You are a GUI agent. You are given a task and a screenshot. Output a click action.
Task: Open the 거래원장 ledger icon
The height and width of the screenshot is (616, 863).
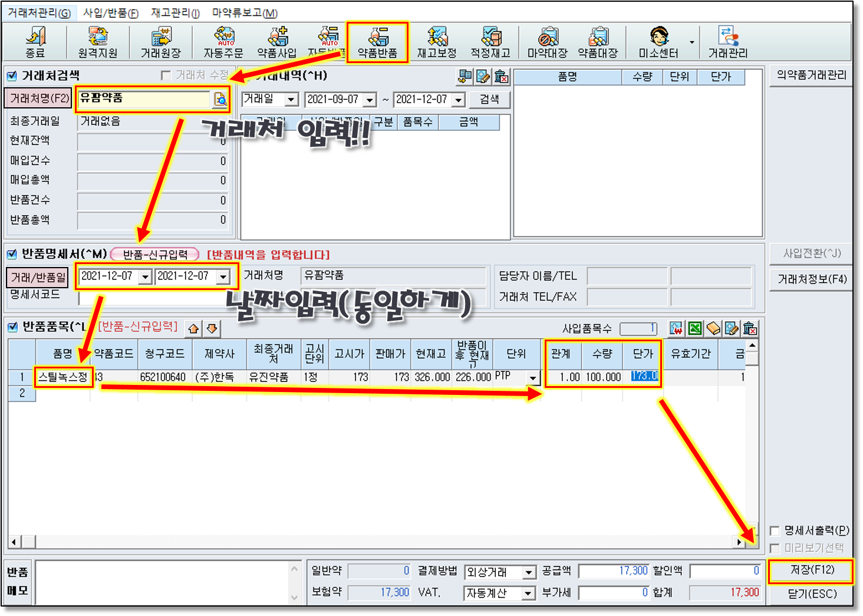click(160, 42)
